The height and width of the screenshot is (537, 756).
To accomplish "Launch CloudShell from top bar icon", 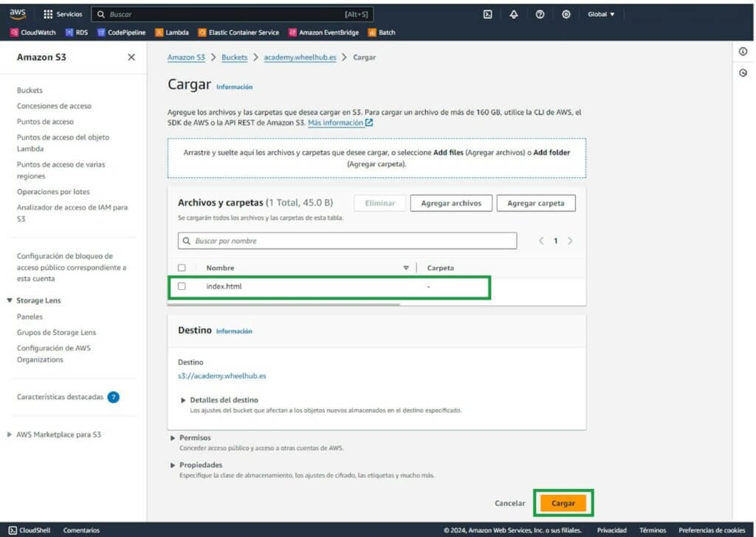I will pyautogui.click(x=488, y=14).
